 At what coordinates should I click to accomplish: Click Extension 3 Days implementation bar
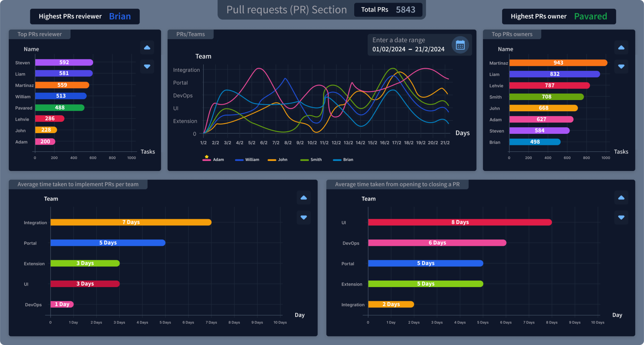pyautogui.click(x=85, y=263)
